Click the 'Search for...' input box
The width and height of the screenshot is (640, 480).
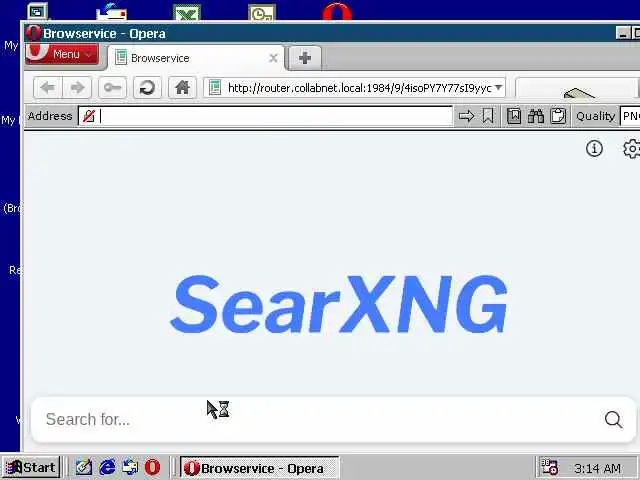pyautogui.click(x=318, y=420)
